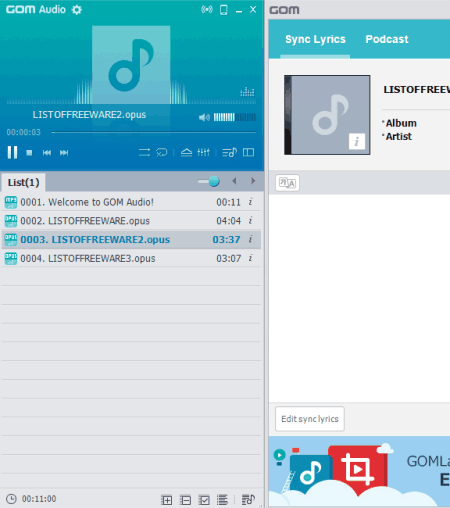The width and height of the screenshot is (450, 508).
Task: Stop playback with the stop button
Action: pos(29,153)
